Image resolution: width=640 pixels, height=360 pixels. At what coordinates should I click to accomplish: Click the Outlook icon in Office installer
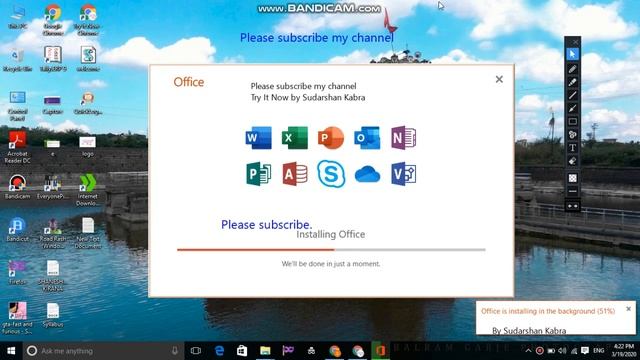pyautogui.click(x=367, y=138)
